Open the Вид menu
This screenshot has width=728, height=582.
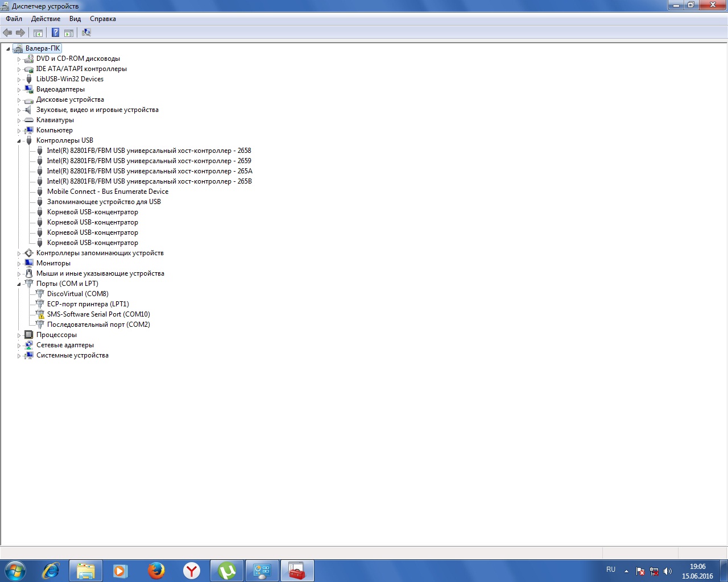[x=75, y=19]
